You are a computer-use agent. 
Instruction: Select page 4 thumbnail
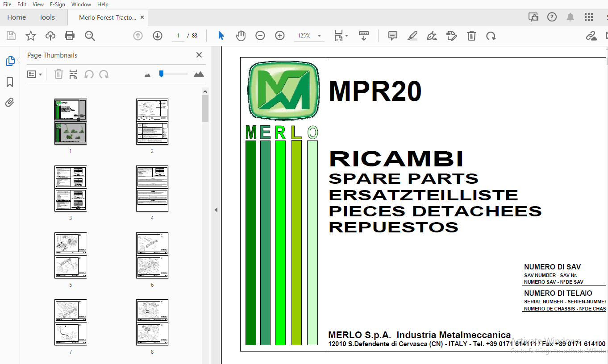coord(152,188)
